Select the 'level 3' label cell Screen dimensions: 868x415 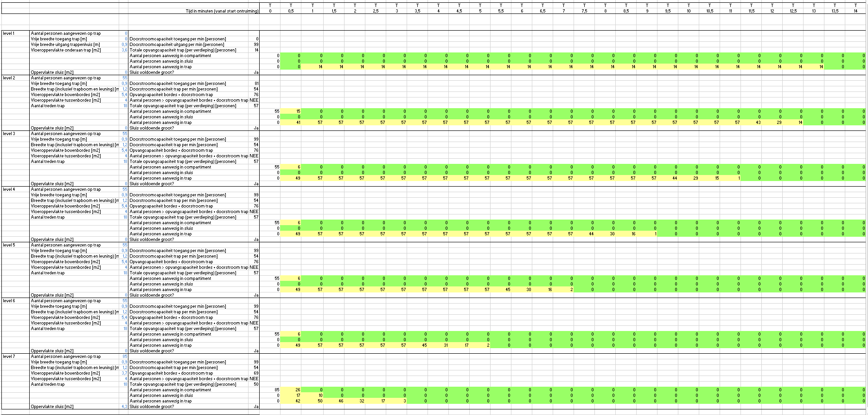(x=9, y=134)
